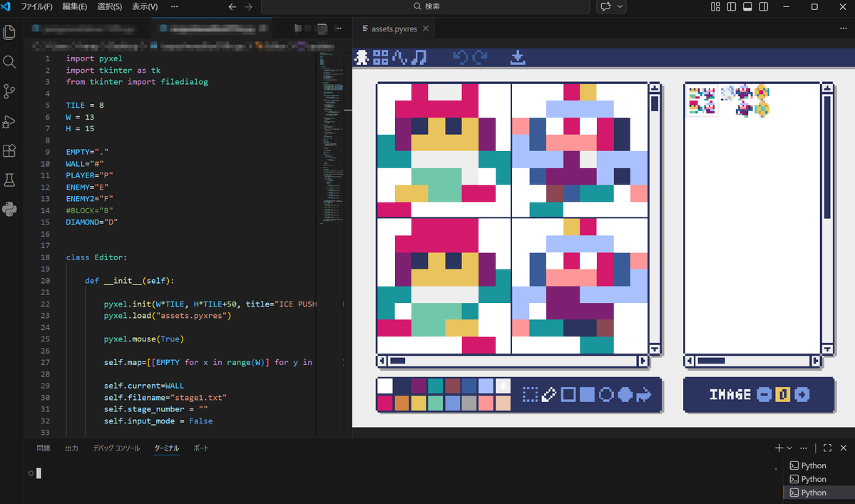Select the filled circle tool
855x504 pixels.
click(x=625, y=394)
